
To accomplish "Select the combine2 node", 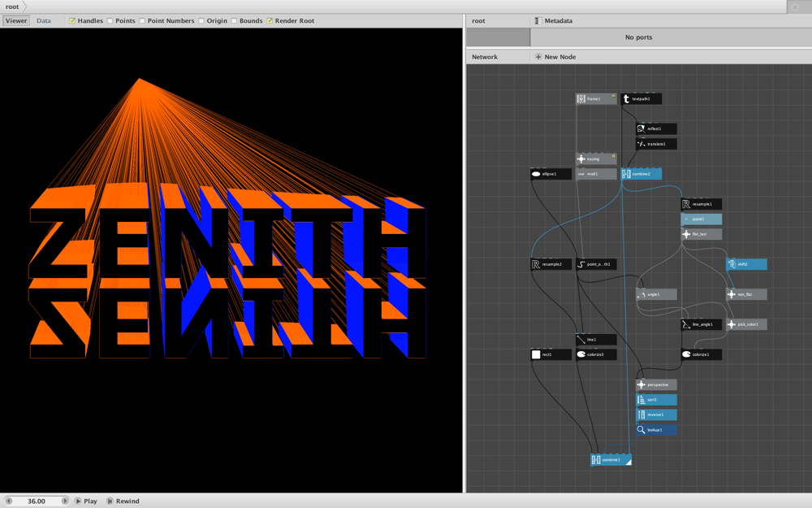I will coord(641,174).
